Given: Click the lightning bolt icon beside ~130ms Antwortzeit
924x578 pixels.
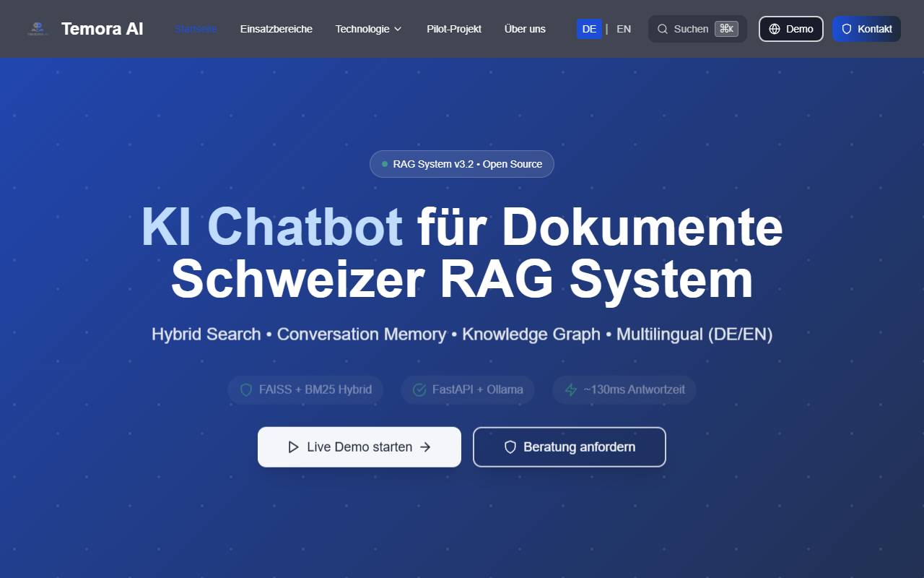Looking at the screenshot, I should point(571,390).
